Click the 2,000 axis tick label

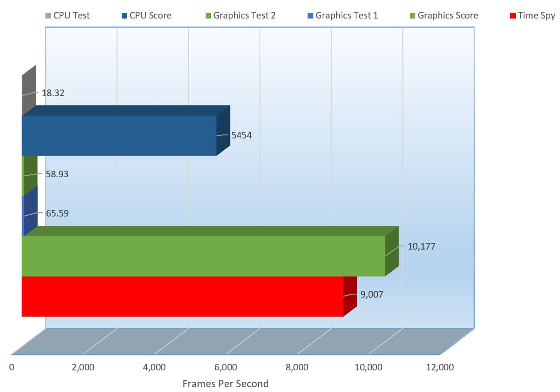click(82, 367)
